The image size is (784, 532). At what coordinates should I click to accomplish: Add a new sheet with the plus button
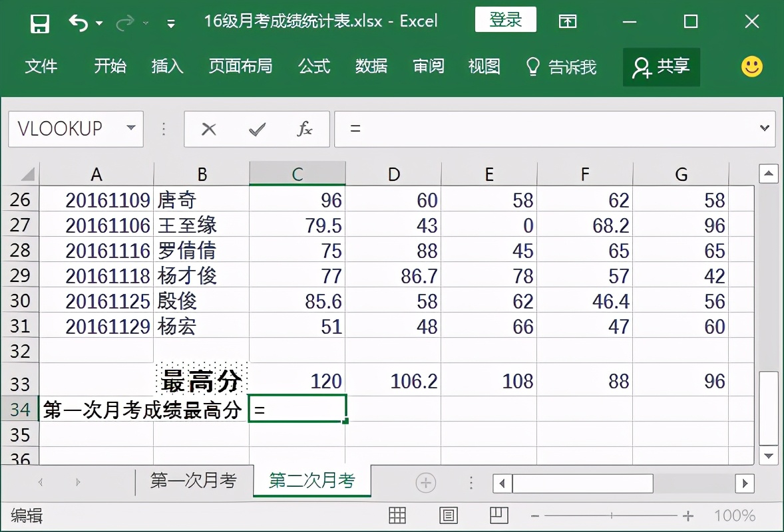425,483
